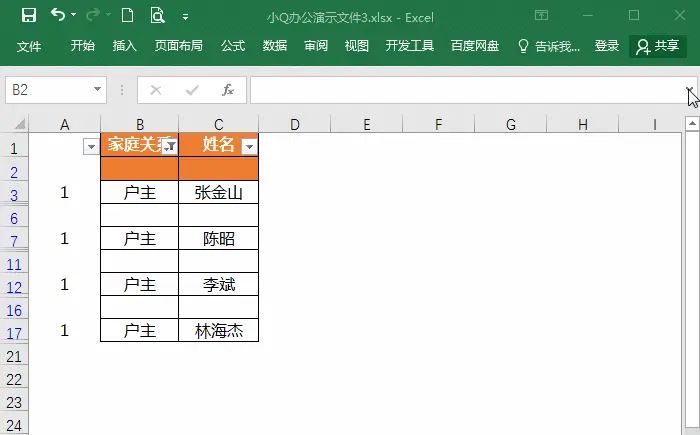
Task: Go to the 数据 tab
Action: click(275, 46)
